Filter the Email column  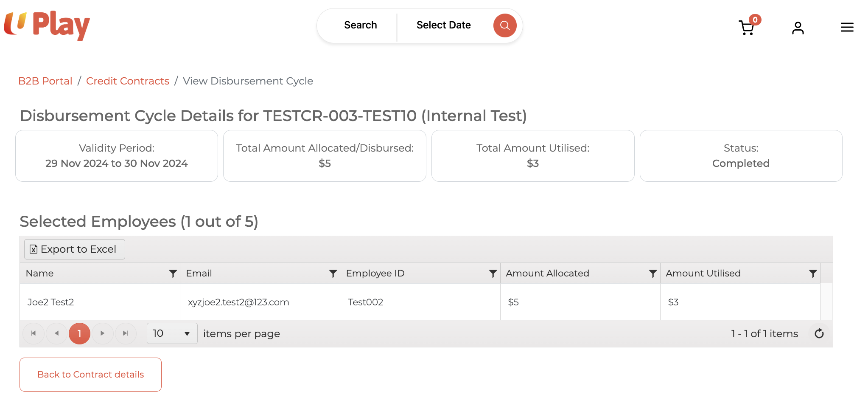[333, 273]
